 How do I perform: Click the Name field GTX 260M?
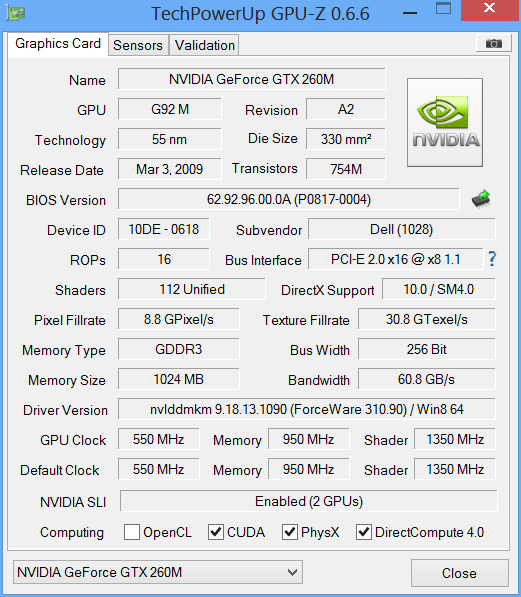[251, 79]
